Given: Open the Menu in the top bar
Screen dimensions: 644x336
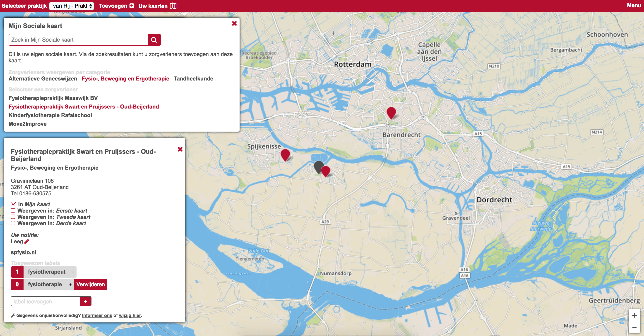Looking at the screenshot, I should tap(634, 5).
